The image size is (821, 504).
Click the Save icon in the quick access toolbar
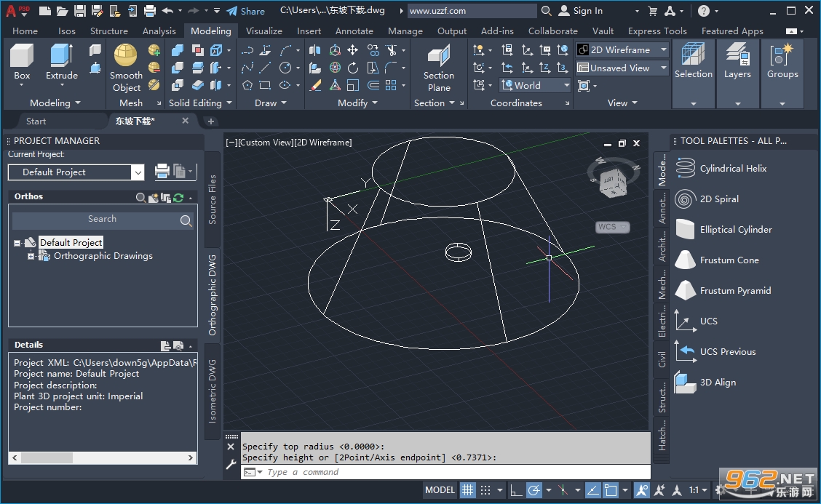coord(79,10)
